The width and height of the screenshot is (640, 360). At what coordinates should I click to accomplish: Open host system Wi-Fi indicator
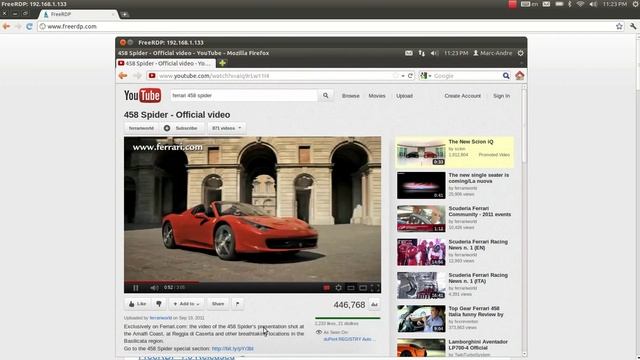pyautogui.click(x=580, y=4)
